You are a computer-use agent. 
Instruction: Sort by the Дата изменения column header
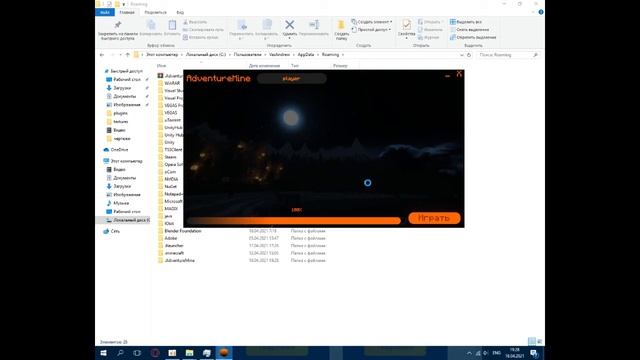click(264, 66)
